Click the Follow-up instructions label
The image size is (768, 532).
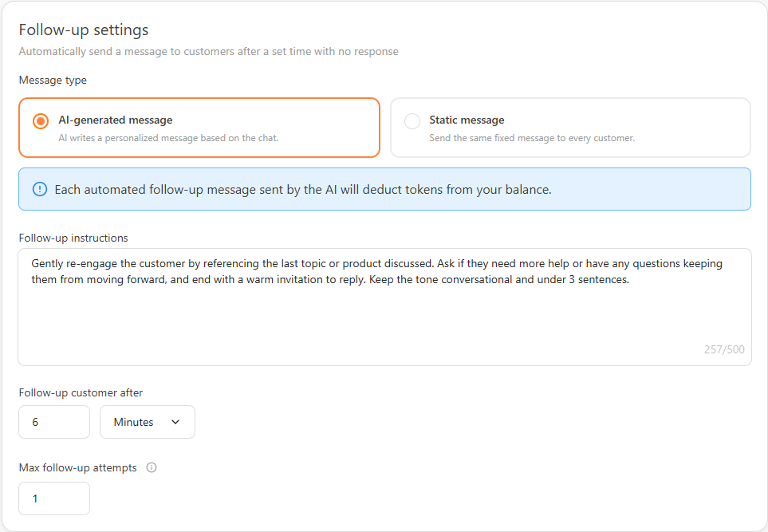(x=73, y=238)
